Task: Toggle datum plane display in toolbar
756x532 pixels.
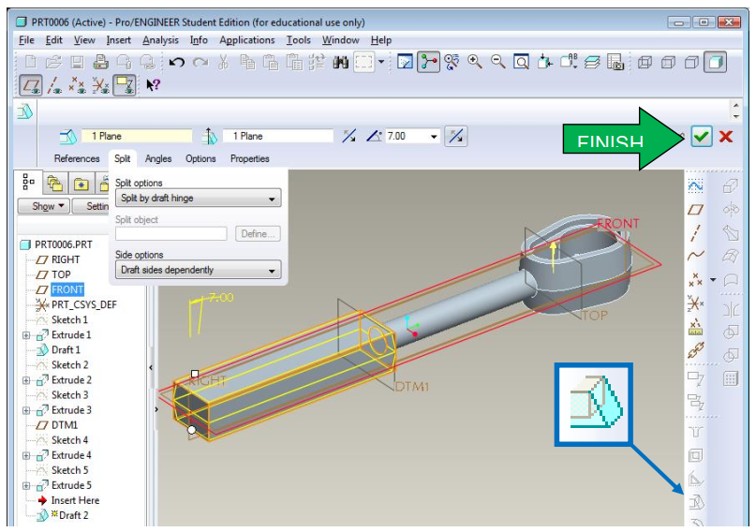Action: click(x=30, y=85)
